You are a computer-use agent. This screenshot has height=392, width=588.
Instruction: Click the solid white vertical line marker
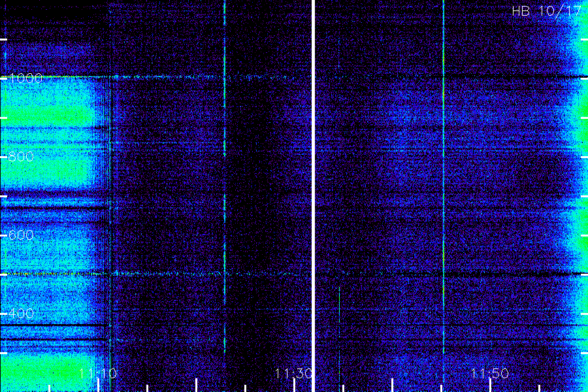click(313, 196)
